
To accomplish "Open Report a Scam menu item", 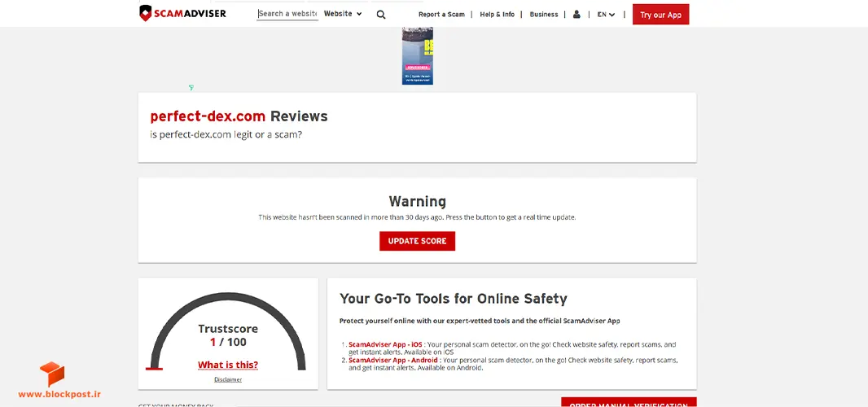I will click(x=441, y=15).
